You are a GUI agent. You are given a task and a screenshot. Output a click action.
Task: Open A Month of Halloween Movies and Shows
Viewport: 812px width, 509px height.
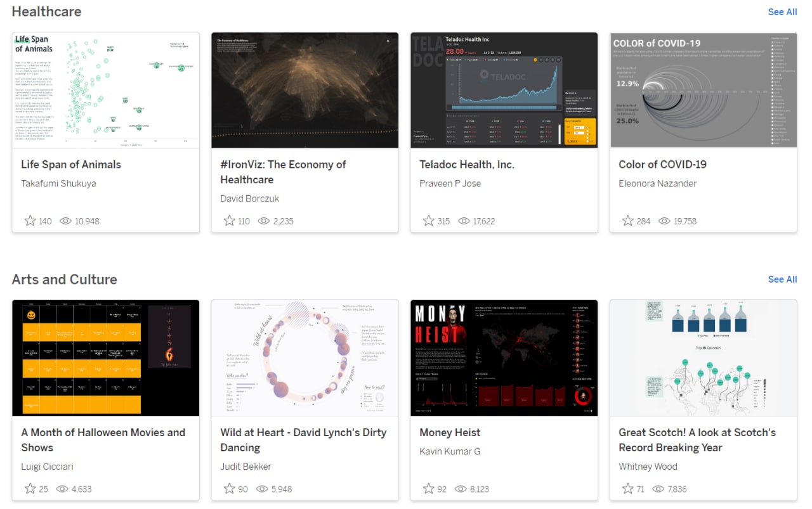coord(103,440)
